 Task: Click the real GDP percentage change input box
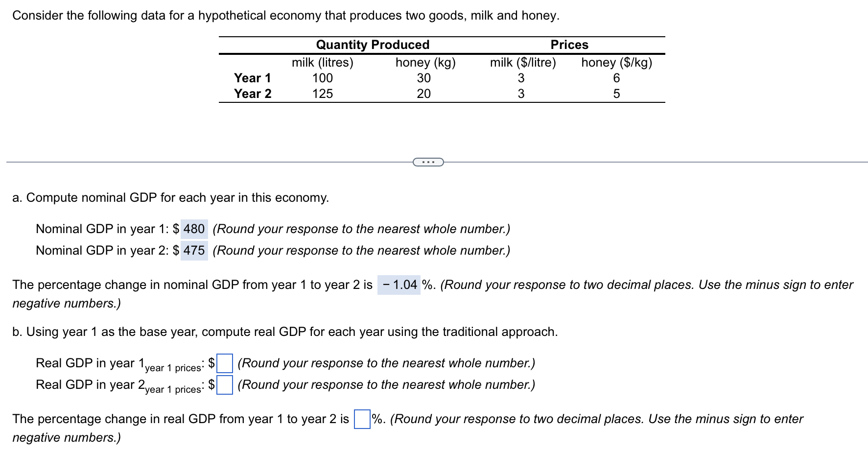(361, 419)
